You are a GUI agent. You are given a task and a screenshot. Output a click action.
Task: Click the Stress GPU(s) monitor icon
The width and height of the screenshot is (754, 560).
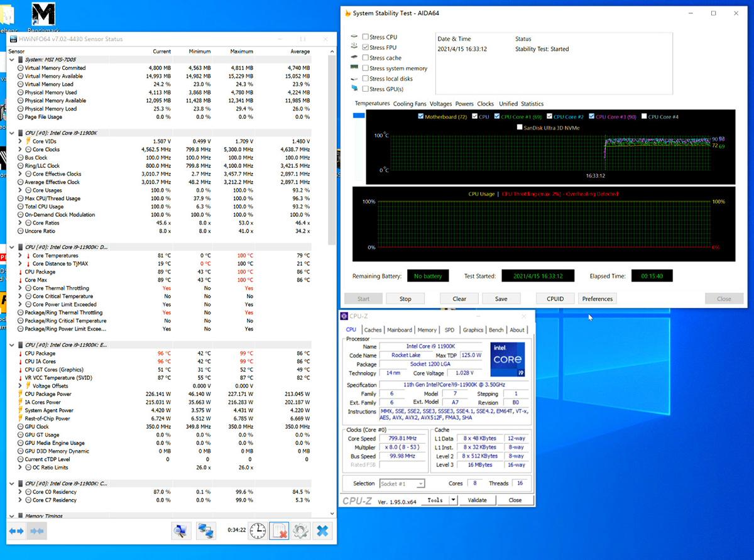[356, 89]
